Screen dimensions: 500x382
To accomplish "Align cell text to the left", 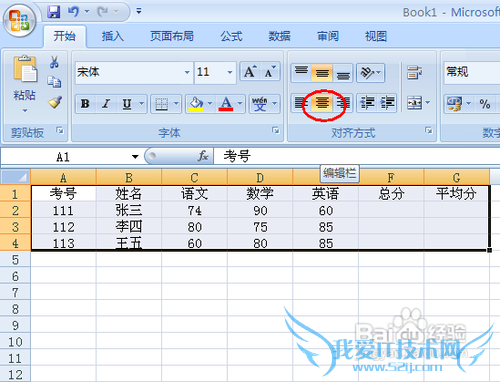I will 301,103.
